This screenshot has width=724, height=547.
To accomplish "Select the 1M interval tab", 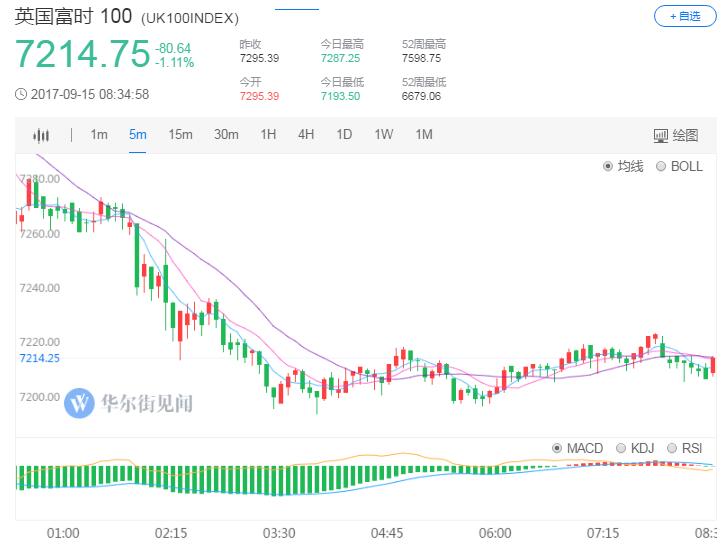I will pos(424,134).
